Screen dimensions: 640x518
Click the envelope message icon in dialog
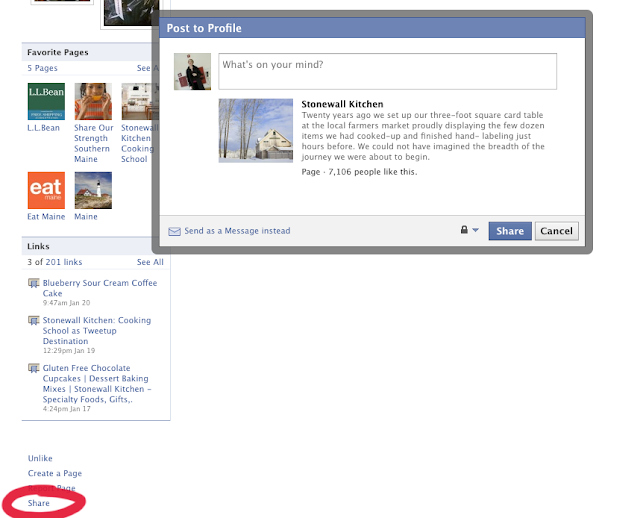tap(174, 231)
